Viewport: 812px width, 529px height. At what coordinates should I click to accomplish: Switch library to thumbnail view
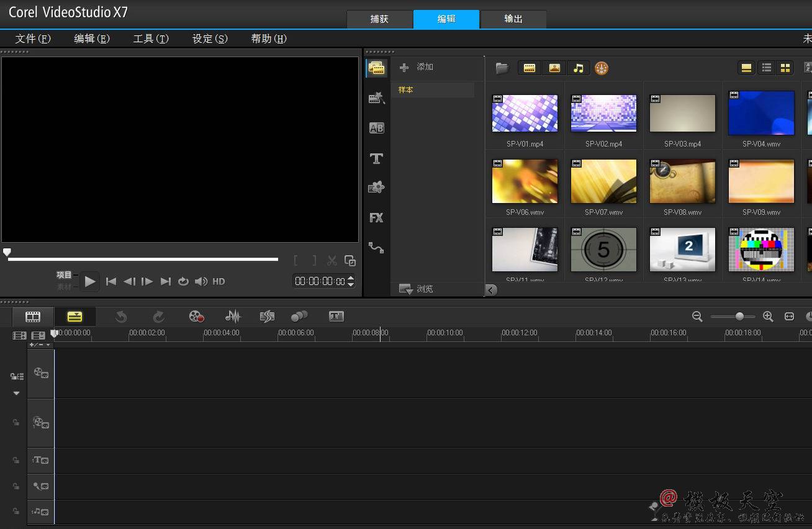pos(785,68)
